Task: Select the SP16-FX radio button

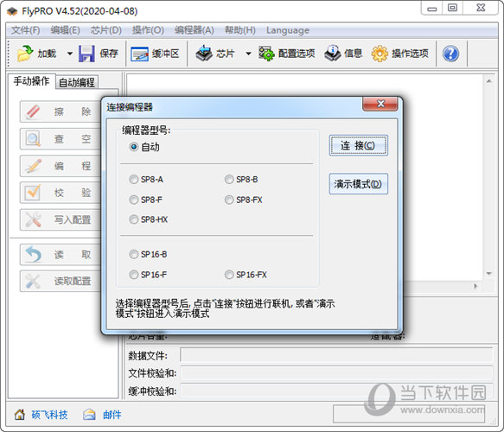Action: (229, 275)
